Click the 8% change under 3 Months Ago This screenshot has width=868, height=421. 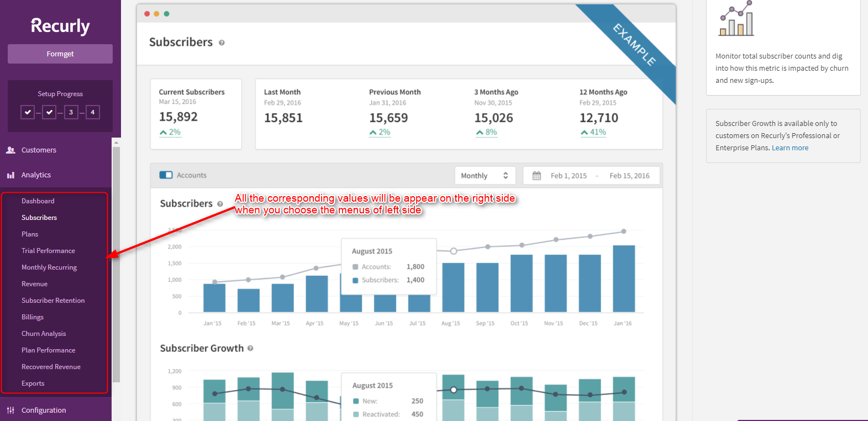487,133
